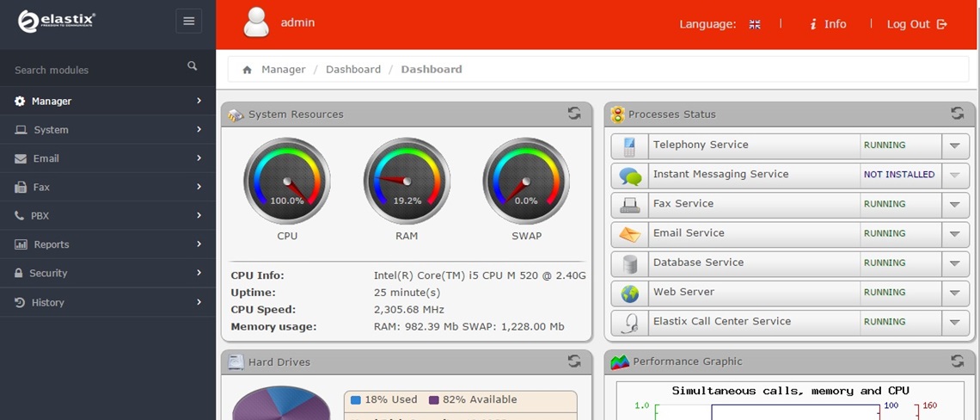Screen dimensions: 980x420
Task: Expand the System menu chevron
Action: click(x=199, y=129)
